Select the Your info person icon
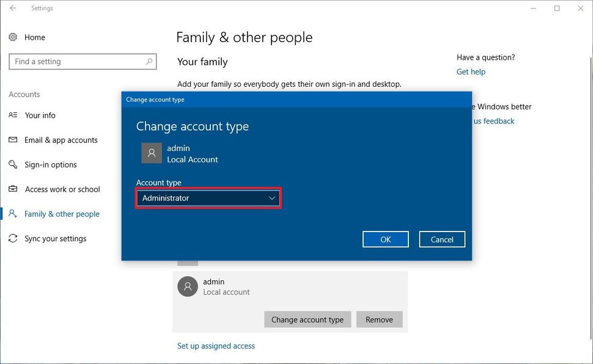 [13, 115]
